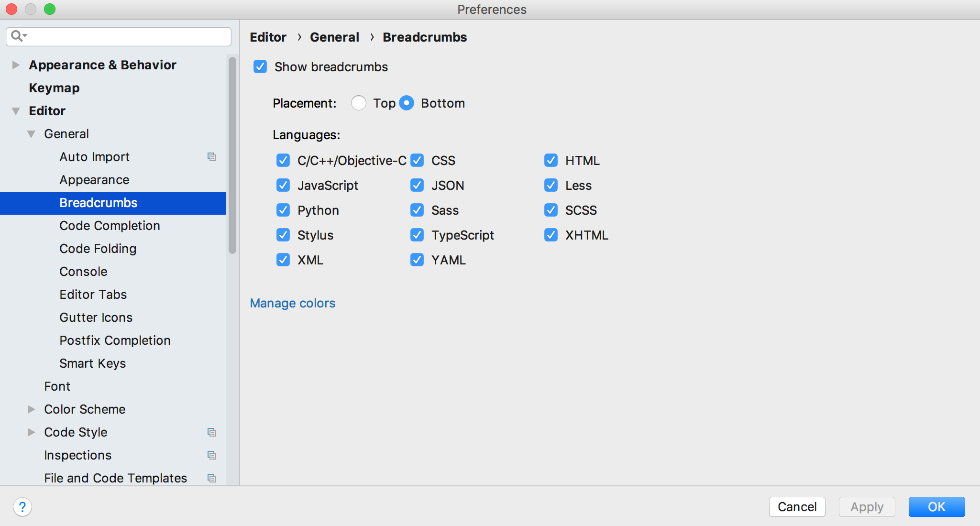This screenshot has height=526, width=980.
Task: Click project-level icon beside Auto Import
Action: [212, 157]
